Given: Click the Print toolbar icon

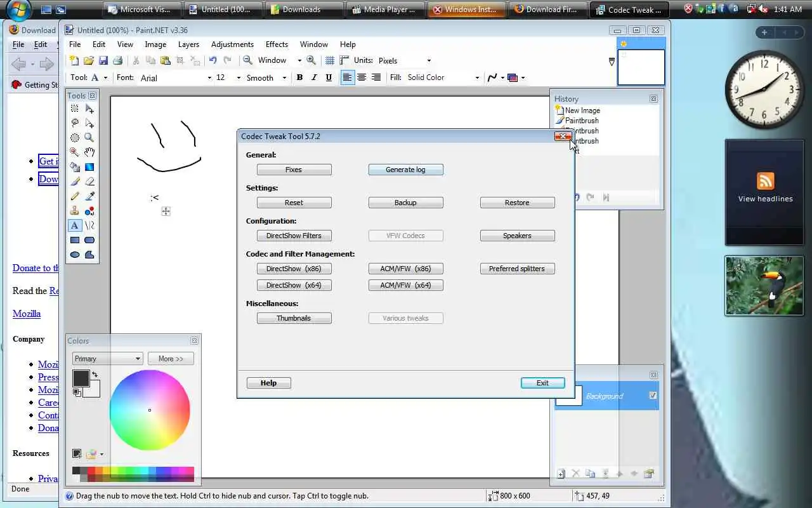Looking at the screenshot, I should pyautogui.click(x=117, y=60).
